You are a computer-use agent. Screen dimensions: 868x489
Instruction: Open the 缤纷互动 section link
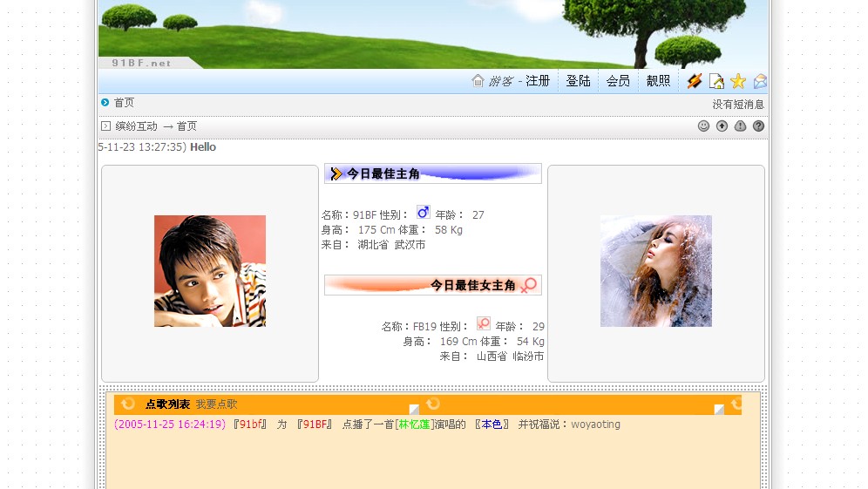pos(136,126)
